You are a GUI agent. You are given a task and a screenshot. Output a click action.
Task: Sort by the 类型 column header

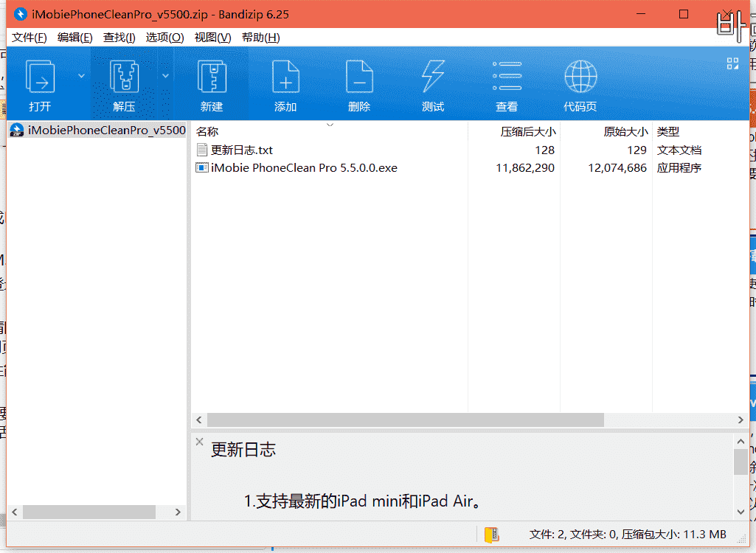668,132
